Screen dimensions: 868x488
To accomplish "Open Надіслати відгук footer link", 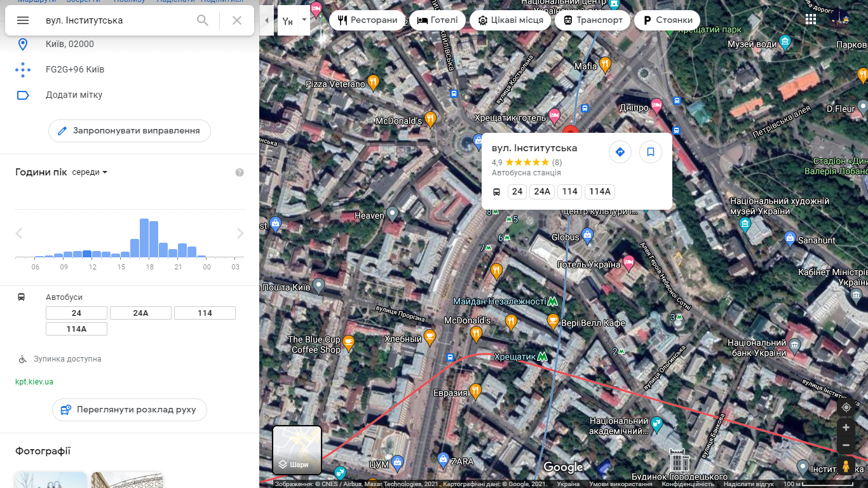I will tap(749, 484).
